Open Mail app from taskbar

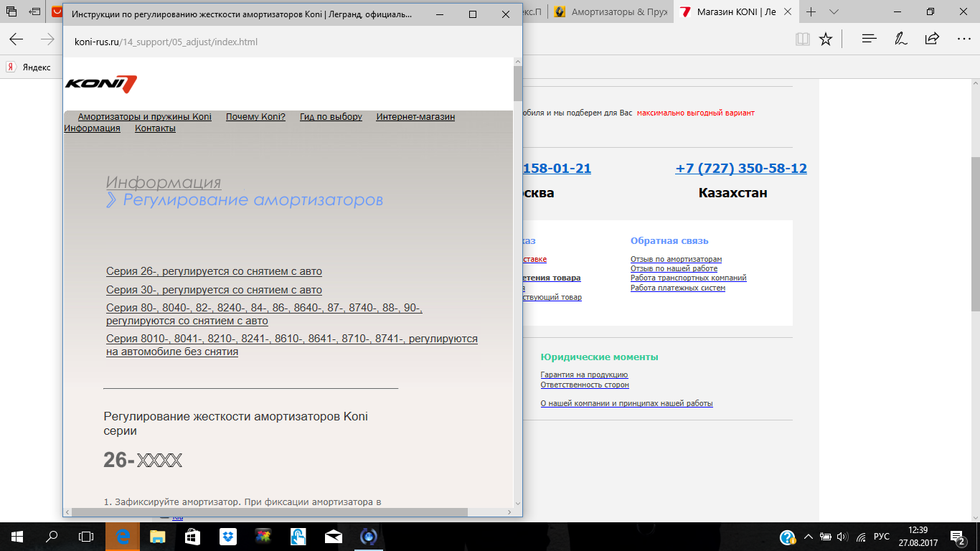[x=334, y=536]
